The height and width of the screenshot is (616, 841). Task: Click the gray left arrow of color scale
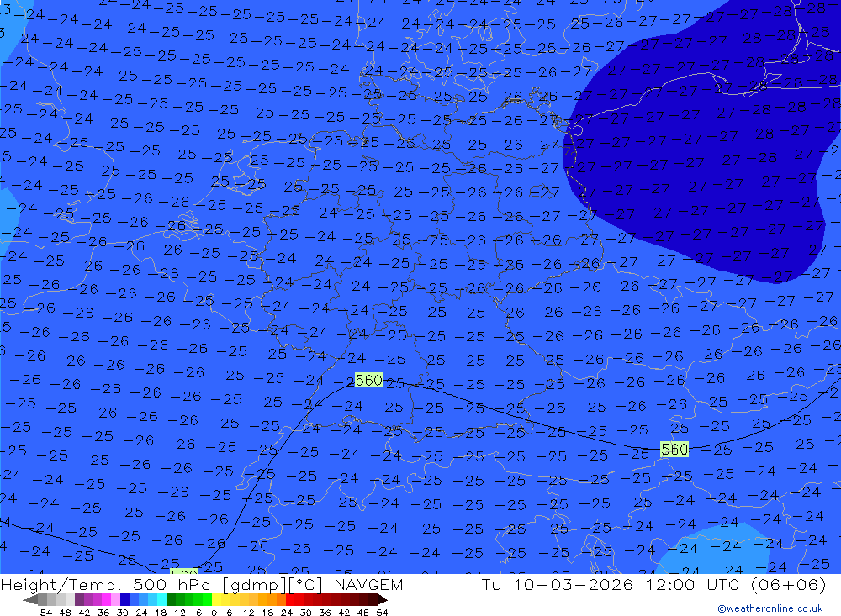[x=30, y=599]
